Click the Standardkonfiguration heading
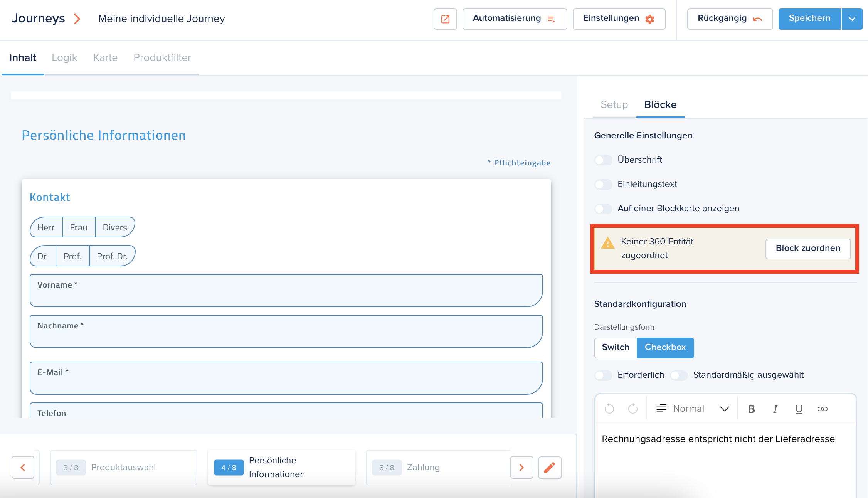 pos(640,304)
